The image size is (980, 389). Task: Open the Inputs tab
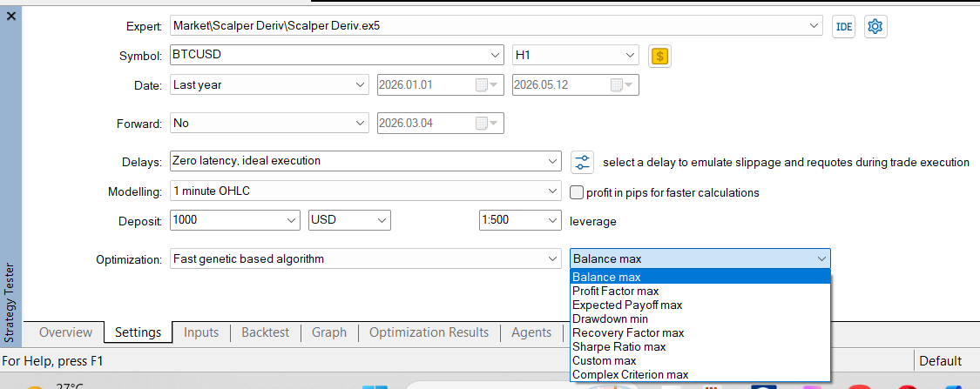pyautogui.click(x=201, y=332)
